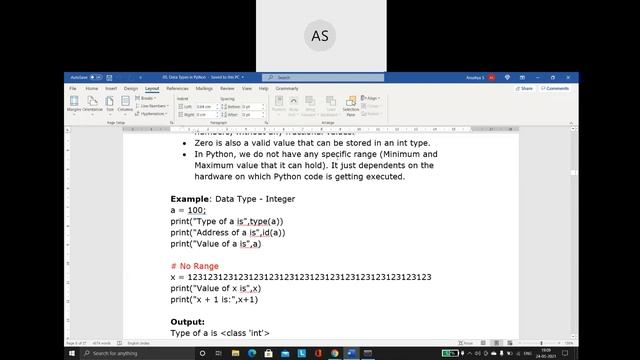
Task: Collapse the ribbon with the chevron
Action: [571, 123]
